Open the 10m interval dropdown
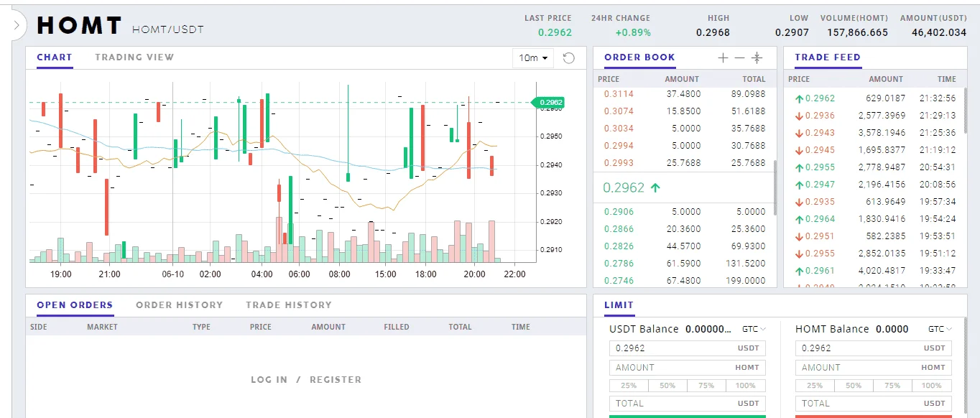980x418 pixels. click(533, 58)
